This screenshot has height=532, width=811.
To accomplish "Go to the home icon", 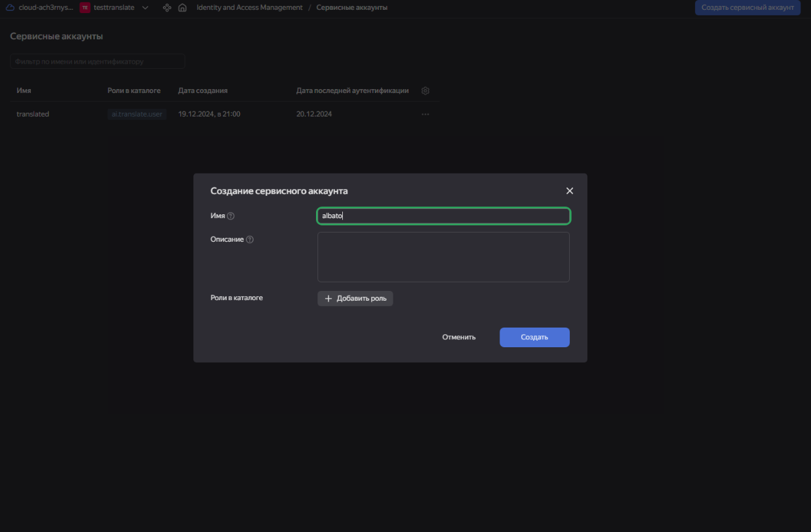I will [x=182, y=8].
